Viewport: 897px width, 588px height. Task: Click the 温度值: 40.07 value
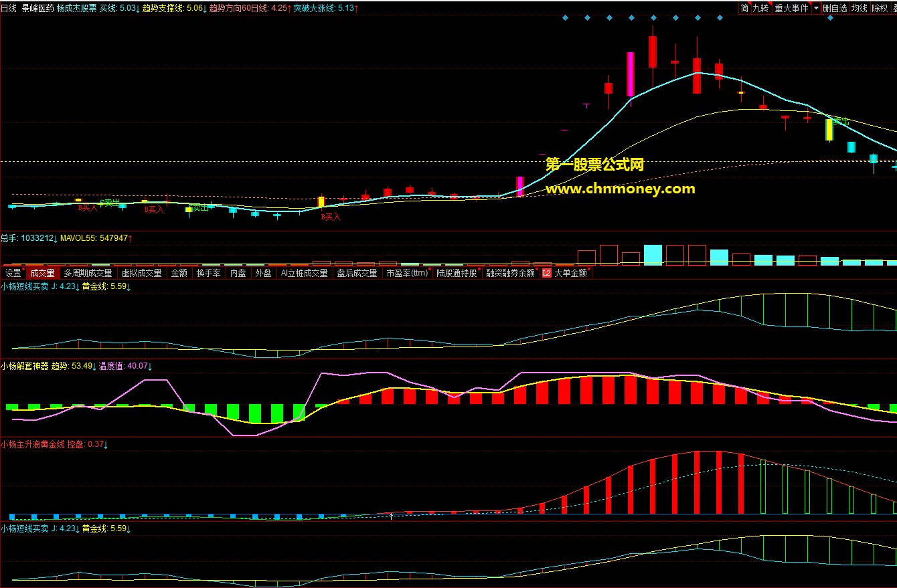pyautogui.click(x=125, y=366)
